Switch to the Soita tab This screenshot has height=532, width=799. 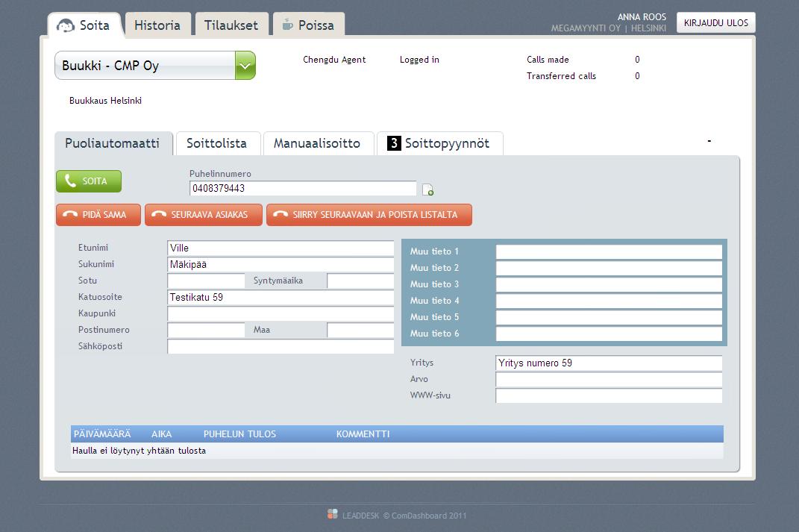(84, 25)
